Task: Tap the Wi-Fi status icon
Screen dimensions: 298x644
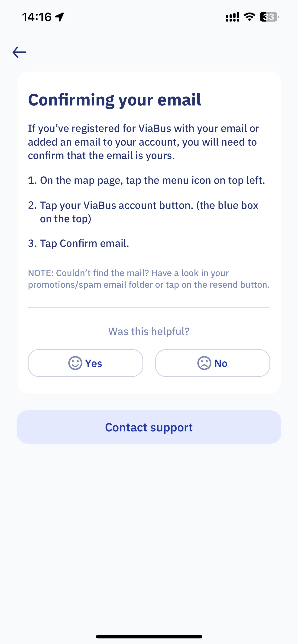Action: [x=249, y=17]
